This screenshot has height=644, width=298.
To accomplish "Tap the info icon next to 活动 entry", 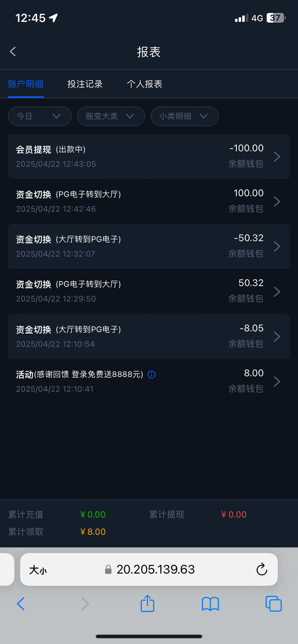I will (x=152, y=374).
